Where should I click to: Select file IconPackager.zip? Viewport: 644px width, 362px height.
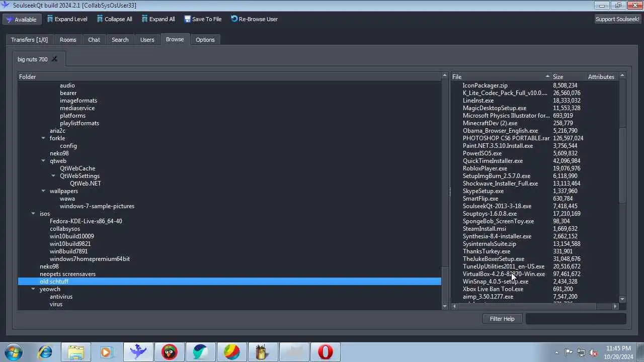[x=485, y=85]
